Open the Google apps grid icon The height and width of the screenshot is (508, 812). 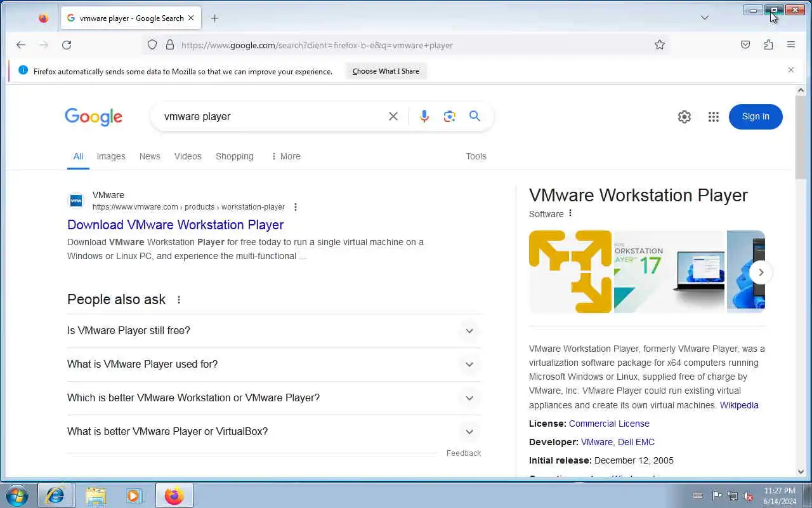[x=714, y=116]
